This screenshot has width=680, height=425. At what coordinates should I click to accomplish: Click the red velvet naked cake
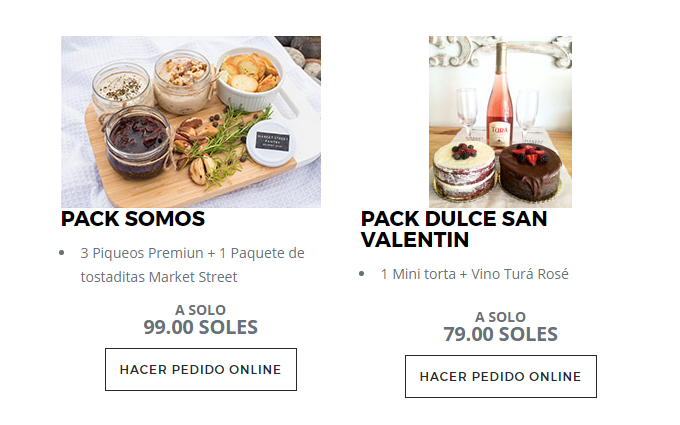click(464, 170)
